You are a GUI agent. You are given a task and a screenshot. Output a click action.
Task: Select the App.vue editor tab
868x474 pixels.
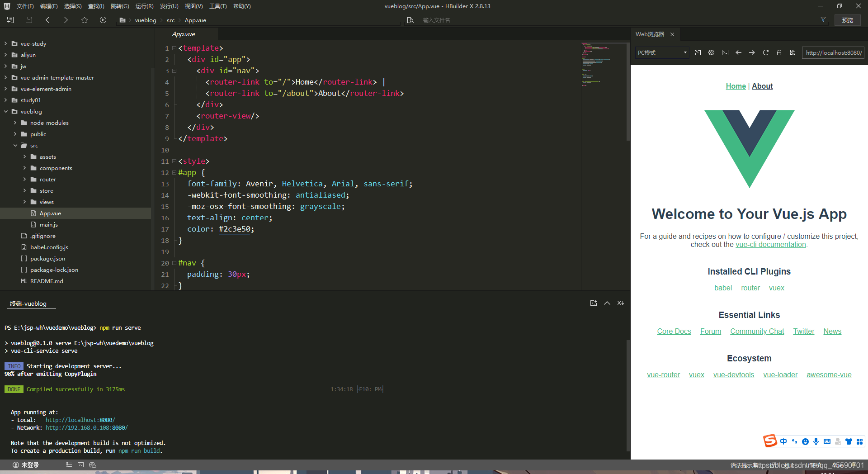[x=184, y=34]
